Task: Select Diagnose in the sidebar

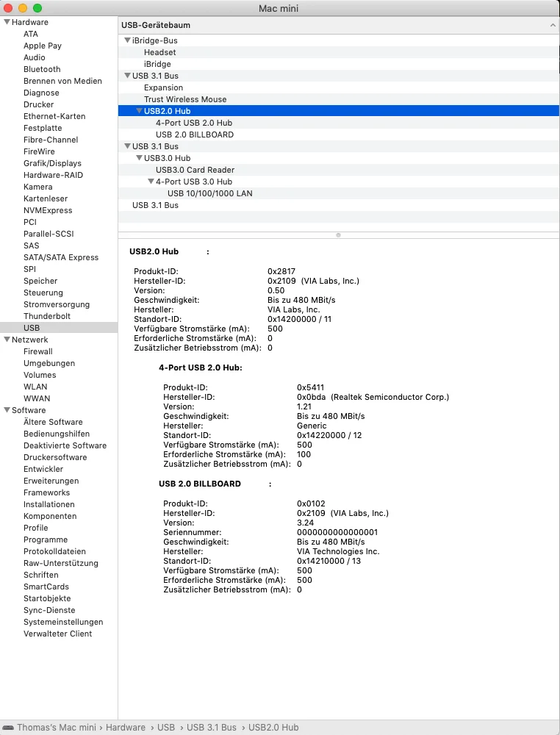Action: coord(41,93)
